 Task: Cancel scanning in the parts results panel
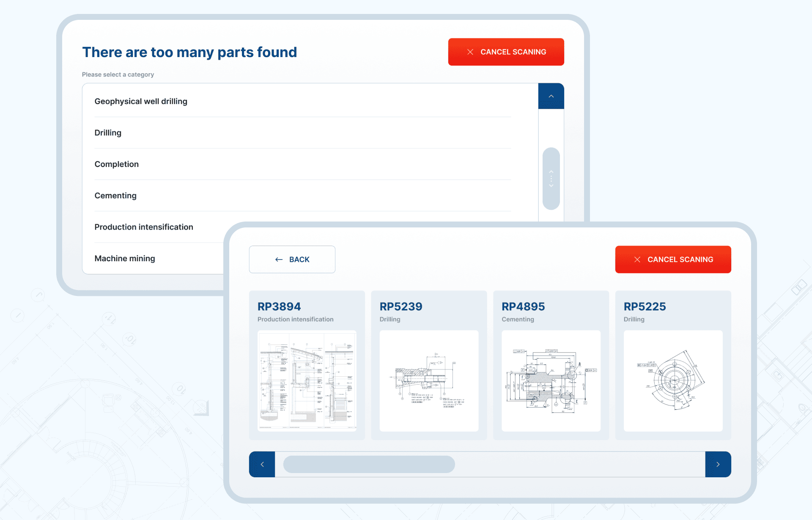[672, 260]
